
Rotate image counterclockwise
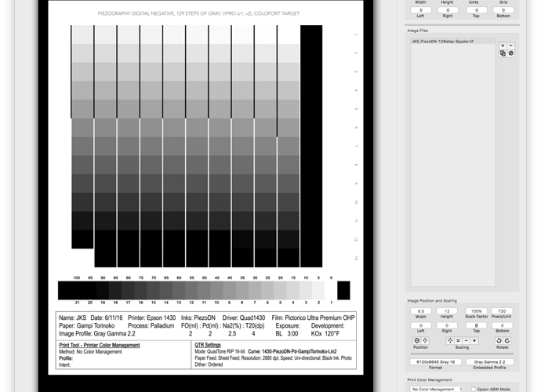tap(499, 340)
